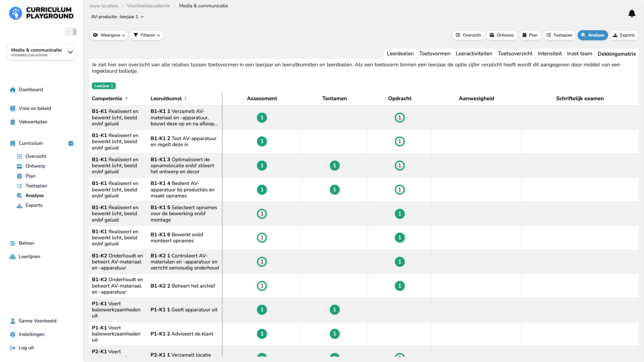Open Exports from top toolbar
The height and width of the screenshot is (362, 644).
624,35
